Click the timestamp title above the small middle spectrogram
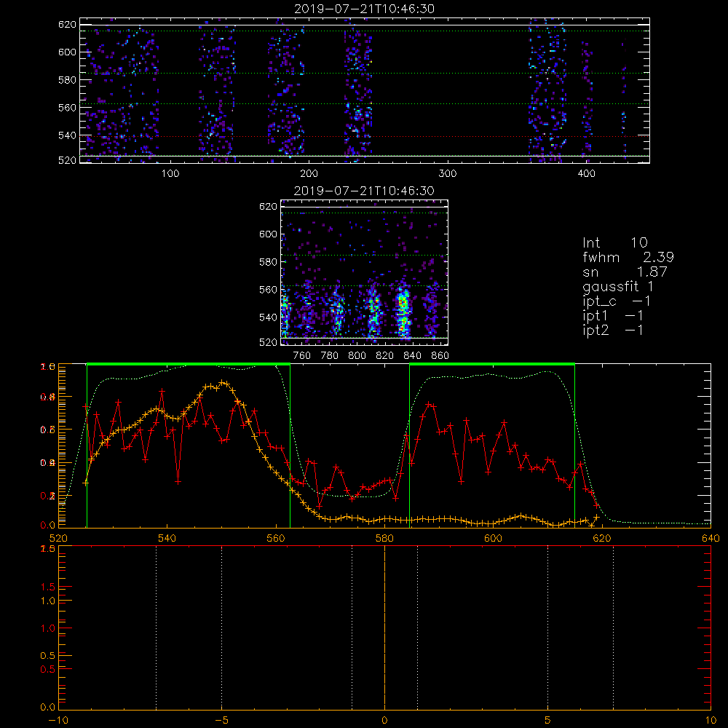Screen dimensions: 728x728 coord(365,191)
